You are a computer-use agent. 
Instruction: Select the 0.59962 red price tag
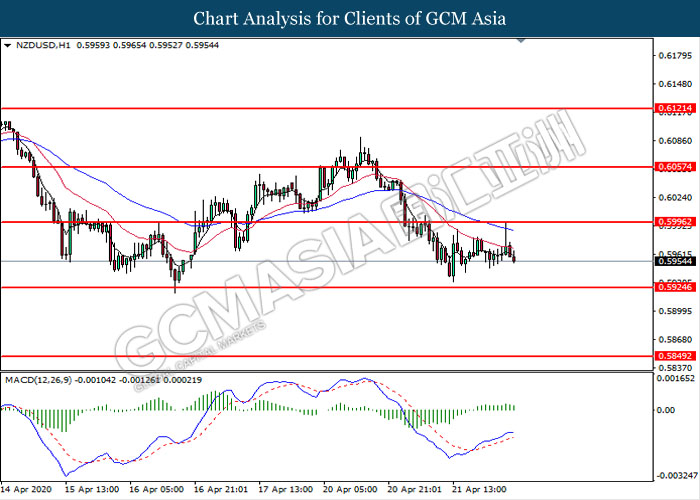tap(670, 221)
